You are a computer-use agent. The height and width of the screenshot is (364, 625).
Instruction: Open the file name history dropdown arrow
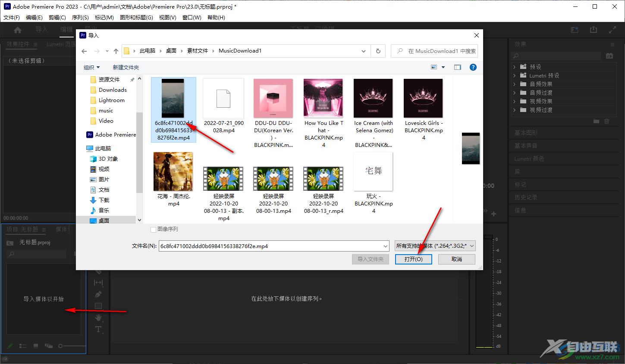pos(386,246)
